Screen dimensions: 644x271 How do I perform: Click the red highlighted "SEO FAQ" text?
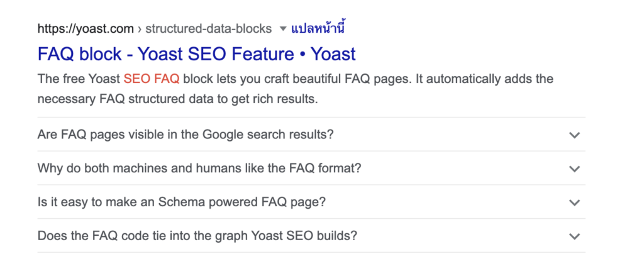point(152,79)
